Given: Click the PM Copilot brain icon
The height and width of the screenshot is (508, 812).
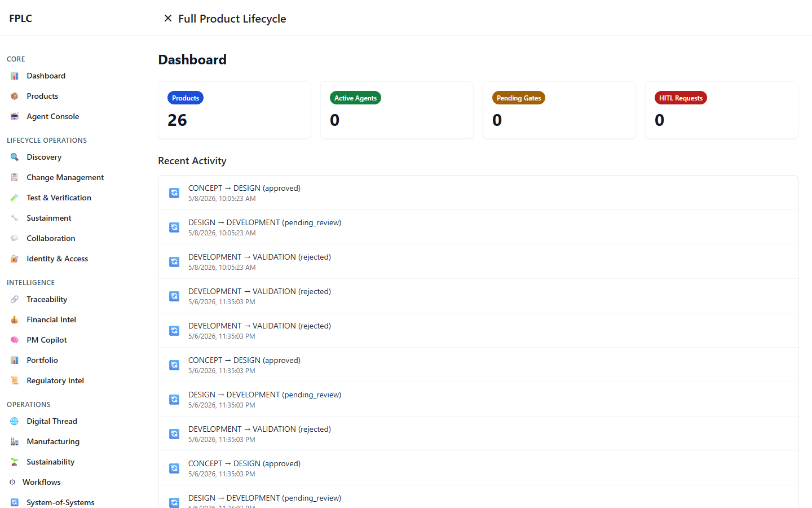Looking at the screenshot, I should pos(15,340).
